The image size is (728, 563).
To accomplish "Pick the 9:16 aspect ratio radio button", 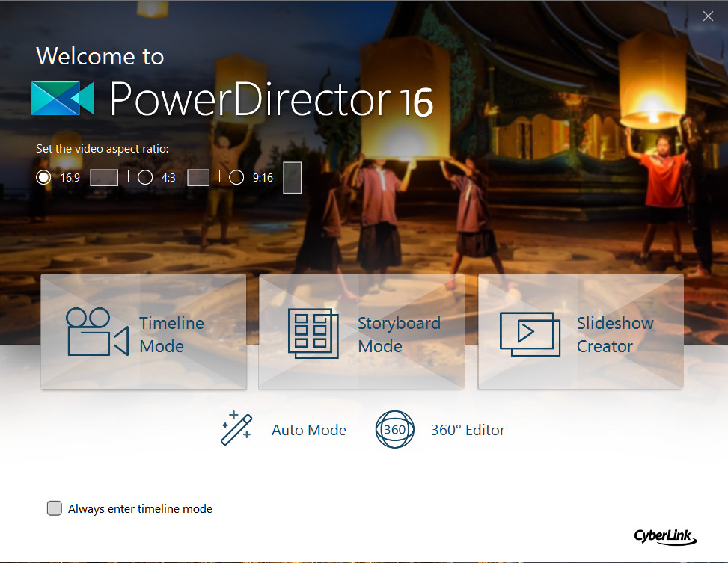I will [236, 177].
